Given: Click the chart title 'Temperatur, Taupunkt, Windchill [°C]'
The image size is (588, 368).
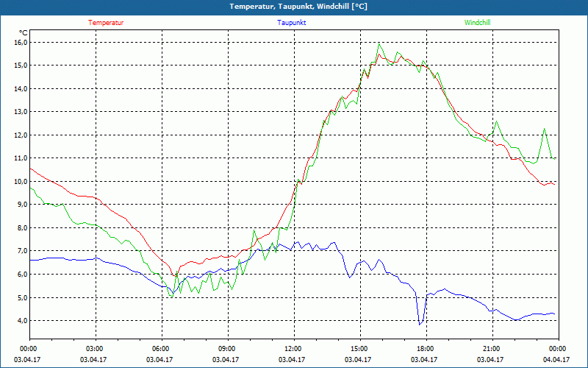Looking at the screenshot, I should coord(298,7).
